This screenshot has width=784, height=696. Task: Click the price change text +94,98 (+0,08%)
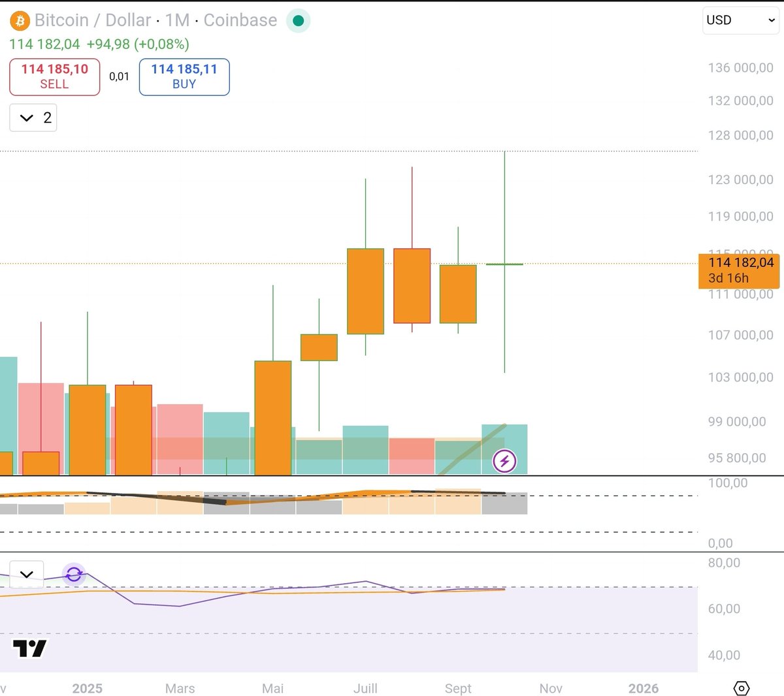[138, 44]
